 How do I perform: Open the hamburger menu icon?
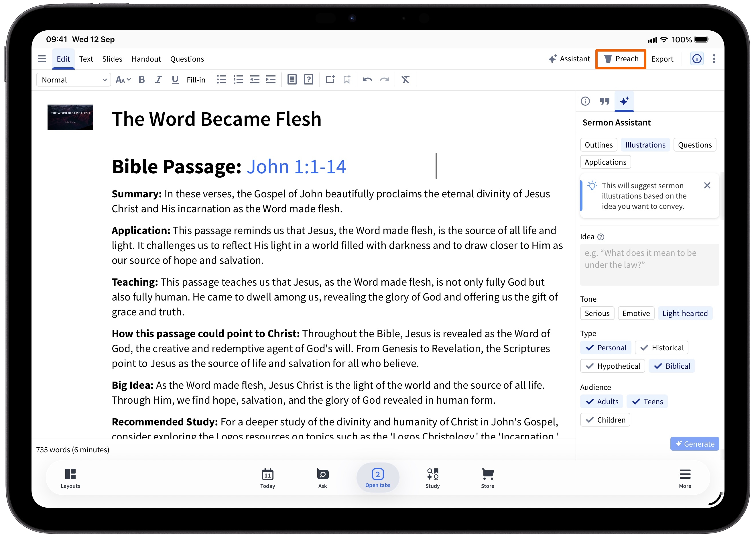(42, 59)
